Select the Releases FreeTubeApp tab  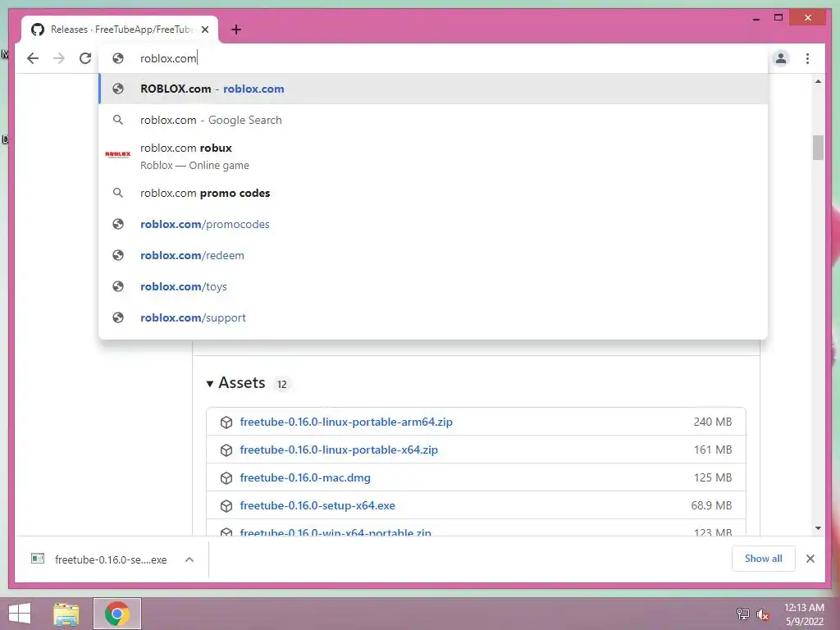tap(120, 30)
